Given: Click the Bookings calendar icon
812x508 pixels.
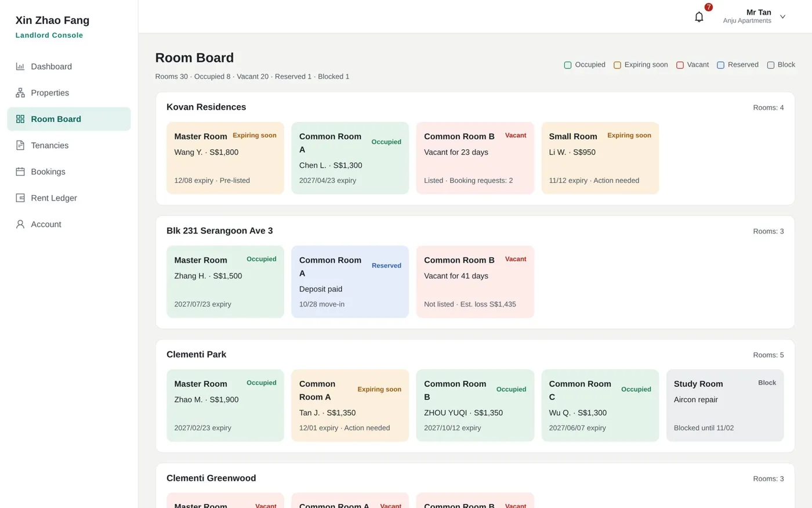Looking at the screenshot, I should (x=20, y=172).
